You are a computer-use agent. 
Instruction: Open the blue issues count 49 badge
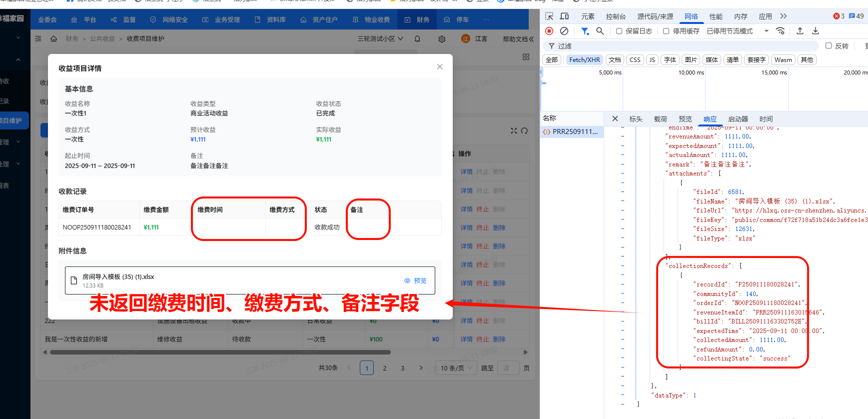pyautogui.click(x=857, y=16)
